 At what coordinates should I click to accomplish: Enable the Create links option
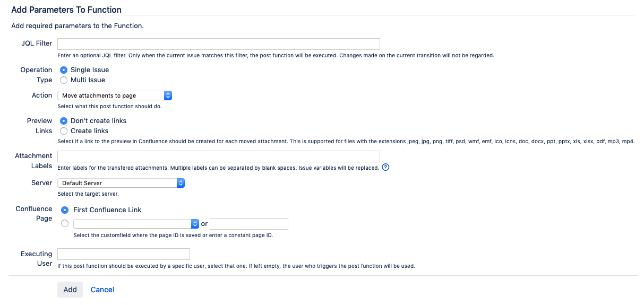(x=64, y=131)
